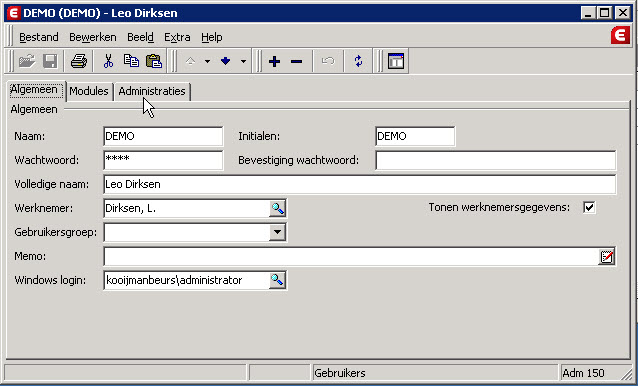Viewport: 638px width, 386px height.
Task: Close the DEMO window
Action: [623, 13]
